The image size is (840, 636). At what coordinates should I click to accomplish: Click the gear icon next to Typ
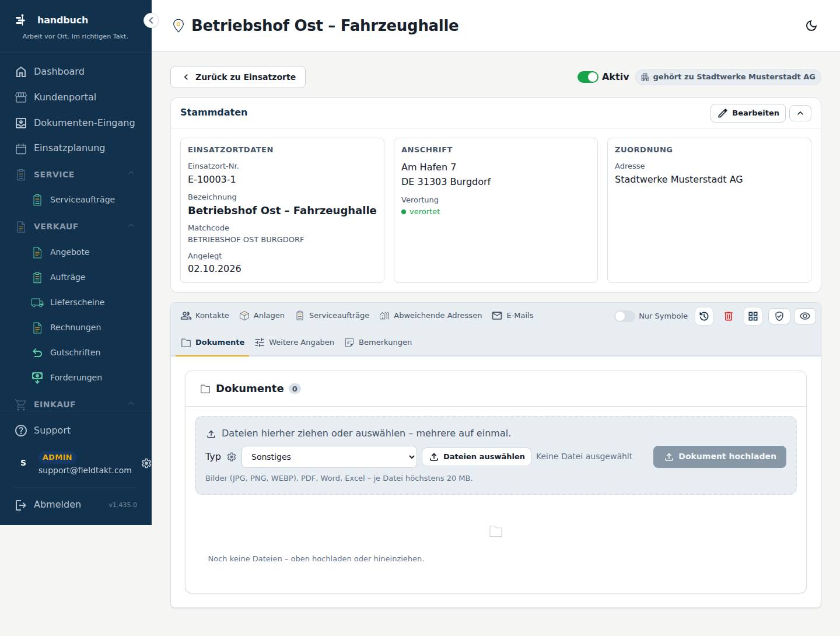(232, 457)
